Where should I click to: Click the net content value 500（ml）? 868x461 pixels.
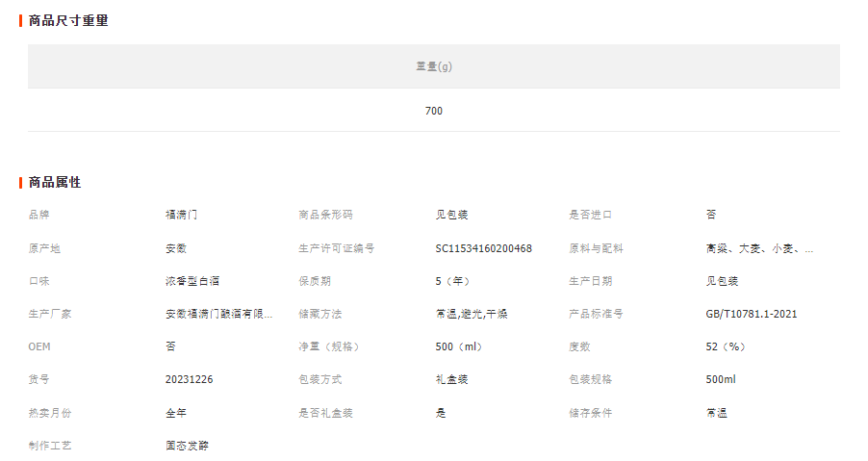[461, 346]
